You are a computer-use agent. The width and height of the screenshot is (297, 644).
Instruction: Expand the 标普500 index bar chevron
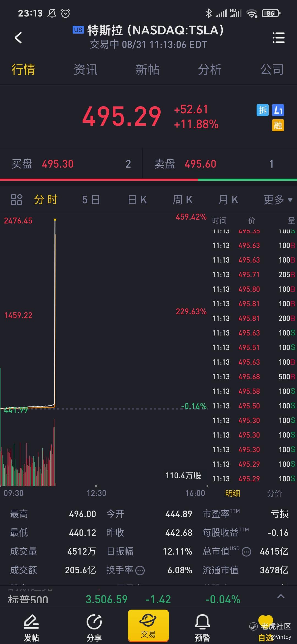pos(281,596)
